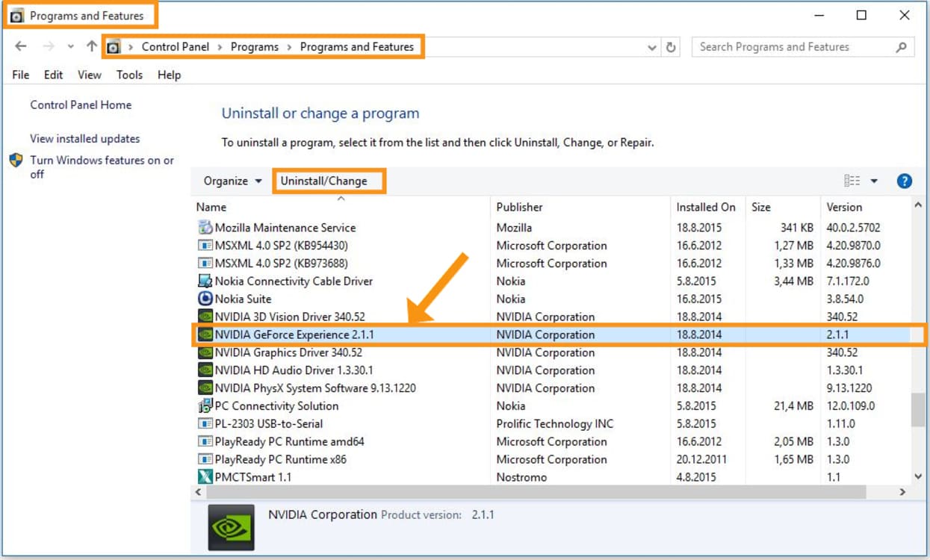
Task: Open the recent locations dropdown arrow
Action: tap(70, 47)
